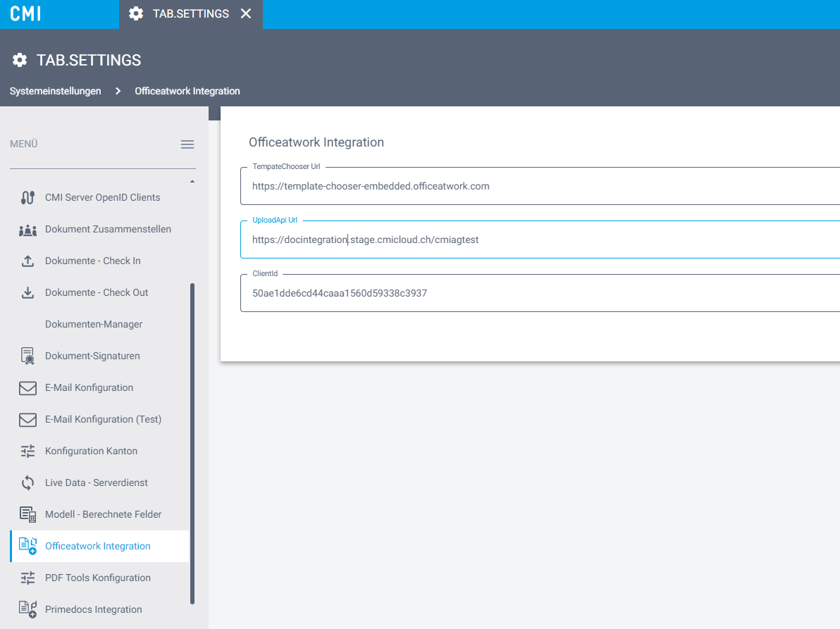Click Dokumente - Check Out download icon
Viewport: 840px width, 629px height.
(28, 293)
